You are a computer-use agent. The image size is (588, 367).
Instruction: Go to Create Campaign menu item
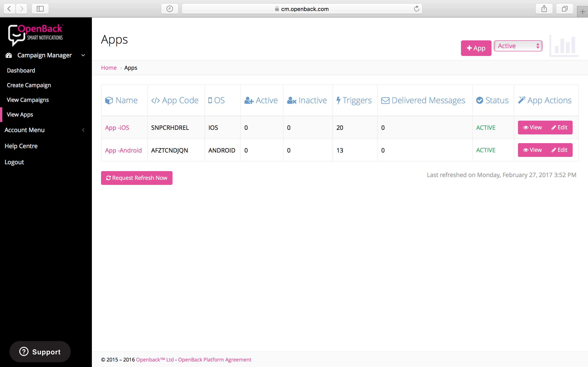coord(29,85)
